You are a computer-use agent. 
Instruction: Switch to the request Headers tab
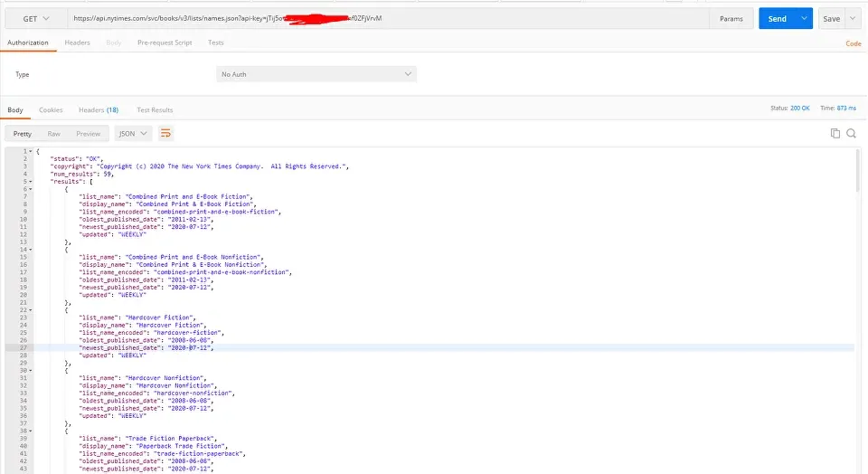click(77, 43)
